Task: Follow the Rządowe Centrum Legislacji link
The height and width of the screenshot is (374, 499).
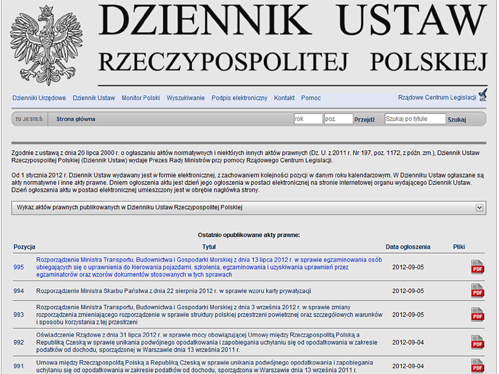Action: 437,97
